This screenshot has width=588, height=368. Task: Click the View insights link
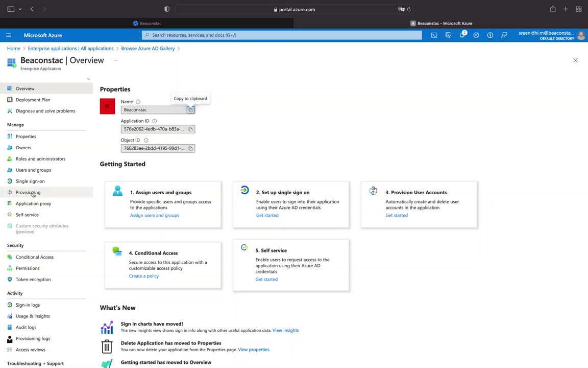pyautogui.click(x=285, y=331)
